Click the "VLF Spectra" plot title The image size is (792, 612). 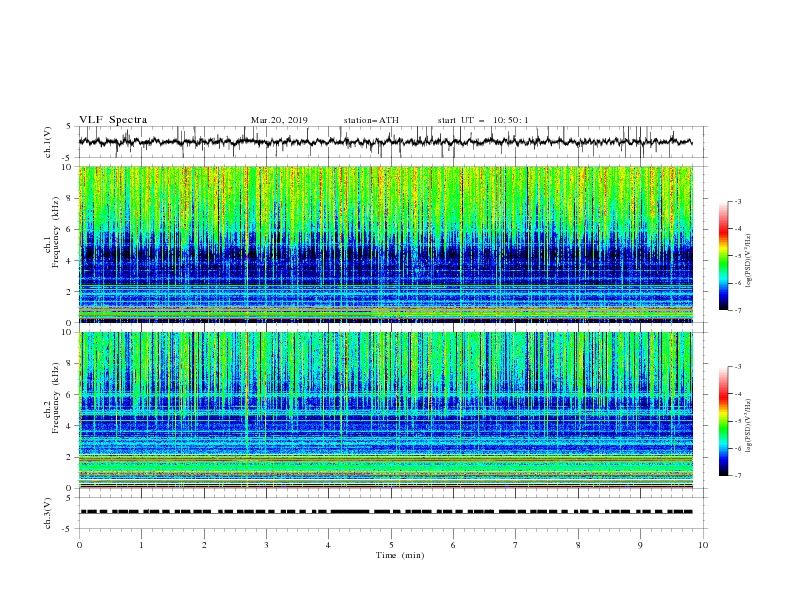[x=113, y=120]
